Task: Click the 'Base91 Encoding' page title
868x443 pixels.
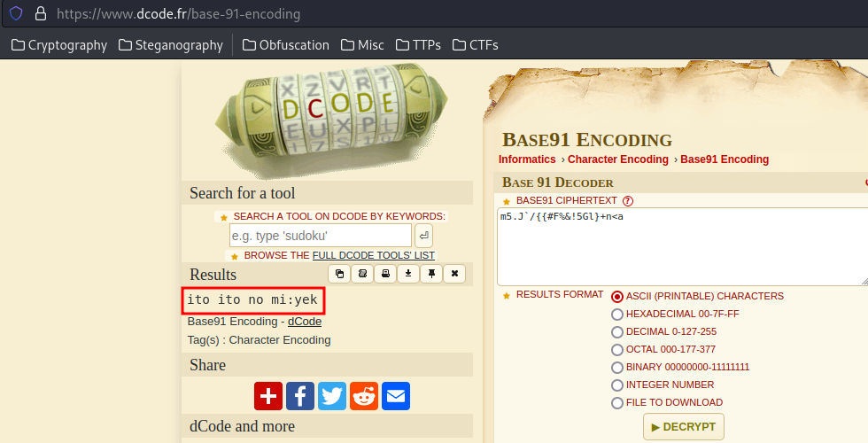Action: (x=587, y=140)
